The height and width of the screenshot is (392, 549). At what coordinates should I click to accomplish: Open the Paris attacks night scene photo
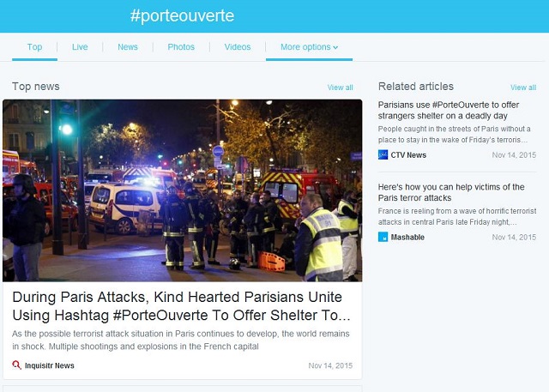click(x=183, y=190)
